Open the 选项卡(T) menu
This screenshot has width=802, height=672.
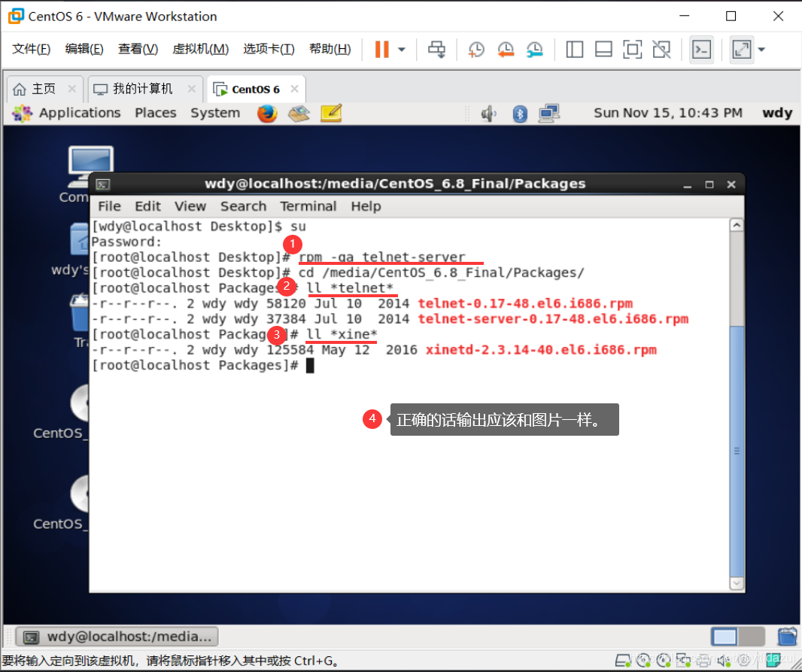coord(269,49)
